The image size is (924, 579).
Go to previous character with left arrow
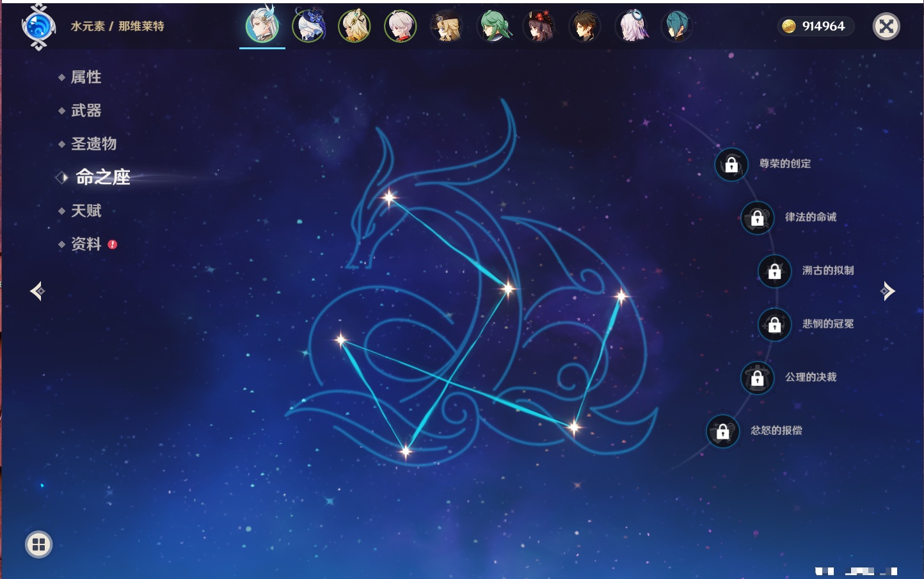click(x=37, y=291)
